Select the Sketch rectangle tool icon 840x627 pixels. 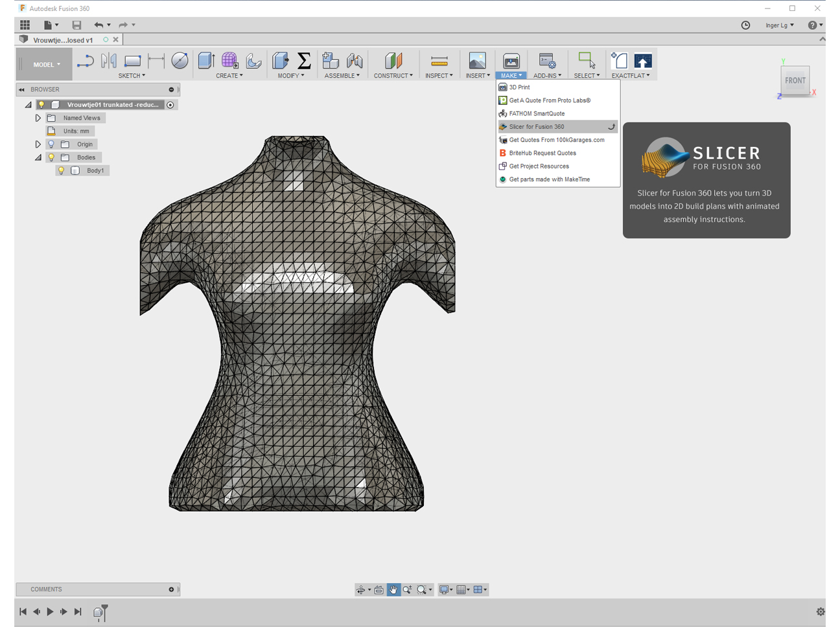[x=132, y=61]
